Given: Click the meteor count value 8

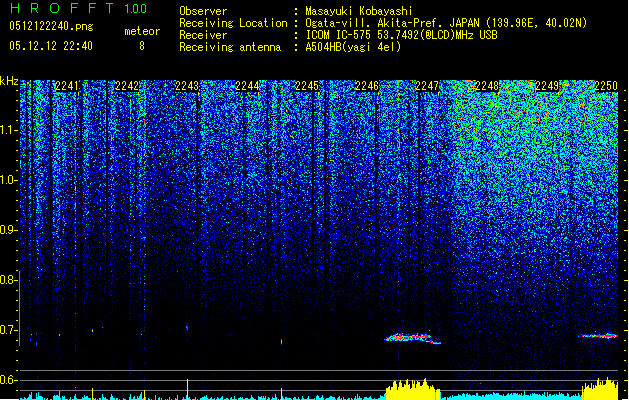Looking at the screenshot, I should click(x=142, y=46).
